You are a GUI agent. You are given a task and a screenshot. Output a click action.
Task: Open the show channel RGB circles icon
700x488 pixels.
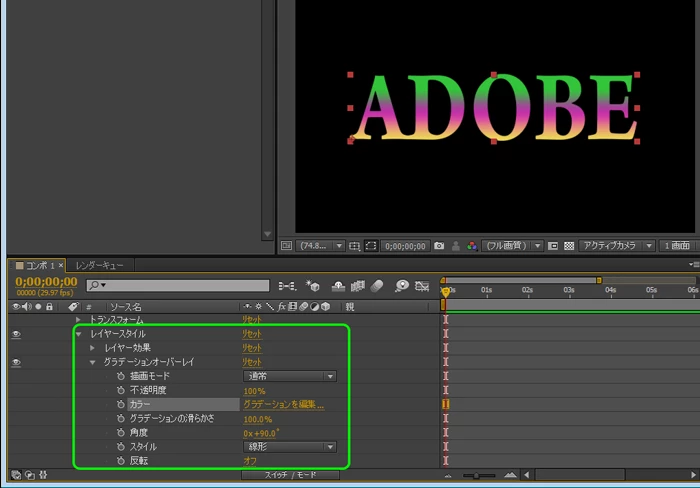472,246
